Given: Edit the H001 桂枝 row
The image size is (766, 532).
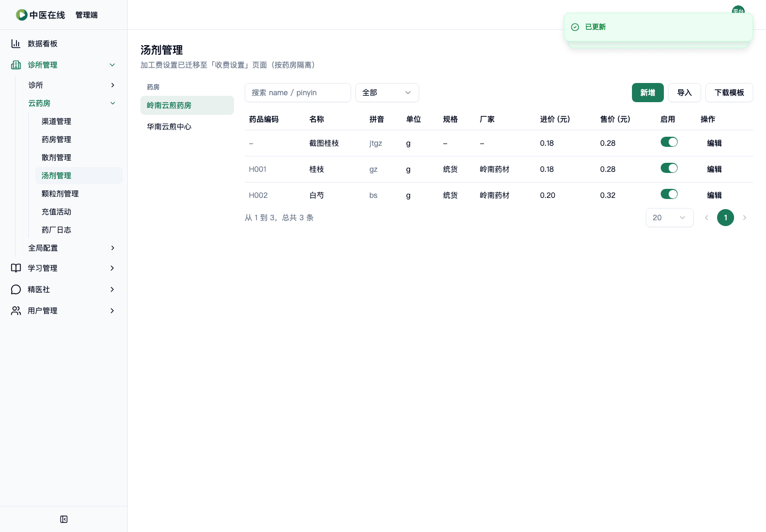Looking at the screenshot, I should click(x=714, y=169).
